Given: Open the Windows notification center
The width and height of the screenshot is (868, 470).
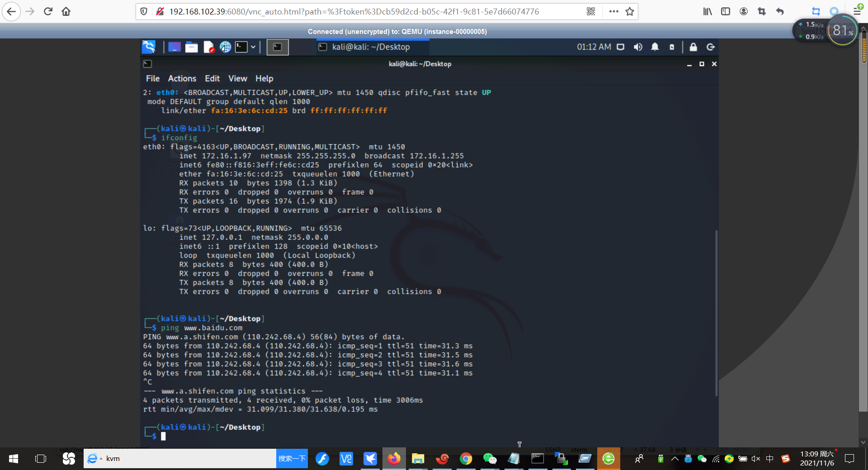Looking at the screenshot, I should (849, 459).
